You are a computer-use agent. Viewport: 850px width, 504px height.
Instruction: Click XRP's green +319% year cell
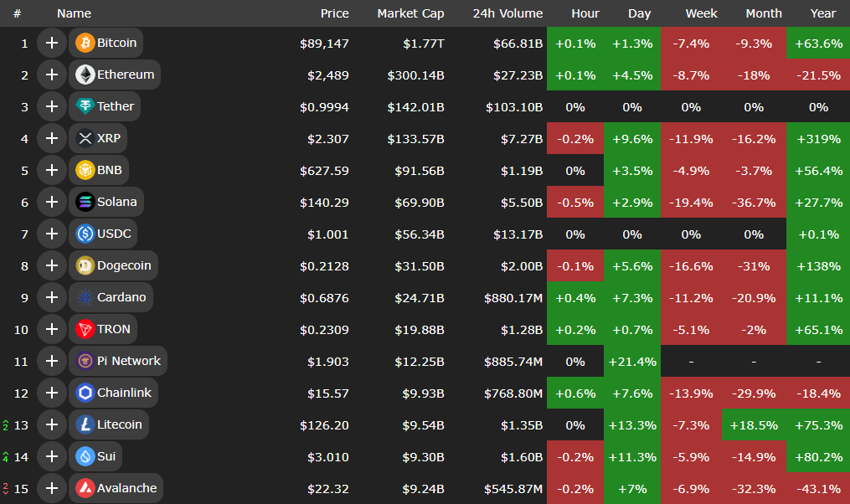818,138
